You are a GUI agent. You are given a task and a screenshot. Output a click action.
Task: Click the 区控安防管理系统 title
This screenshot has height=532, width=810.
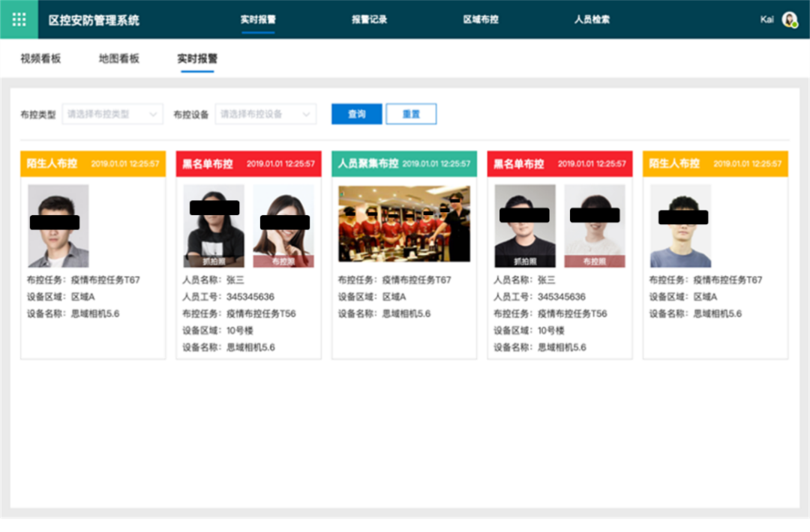pos(94,20)
